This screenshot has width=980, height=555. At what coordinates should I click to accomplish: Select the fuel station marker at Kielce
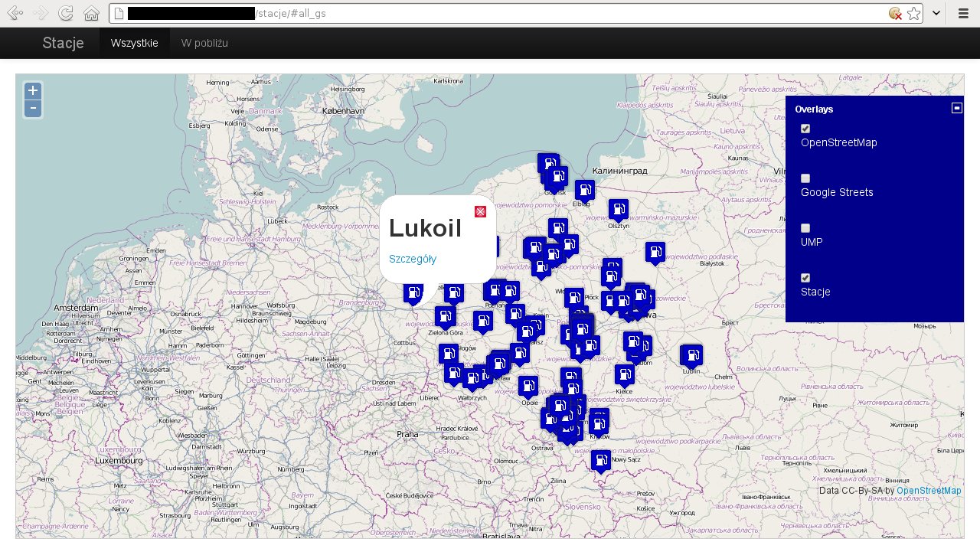click(625, 374)
